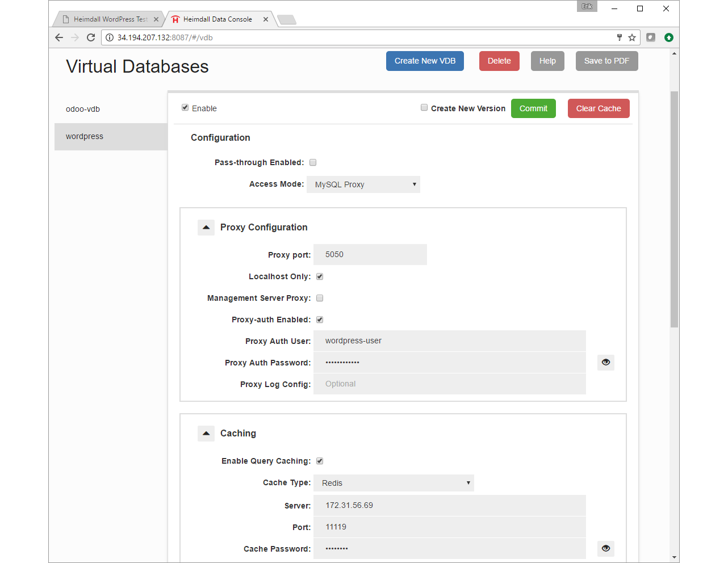Click scrollbar up arrow
Viewport: 728px width, 563px height.
(x=674, y=53)
